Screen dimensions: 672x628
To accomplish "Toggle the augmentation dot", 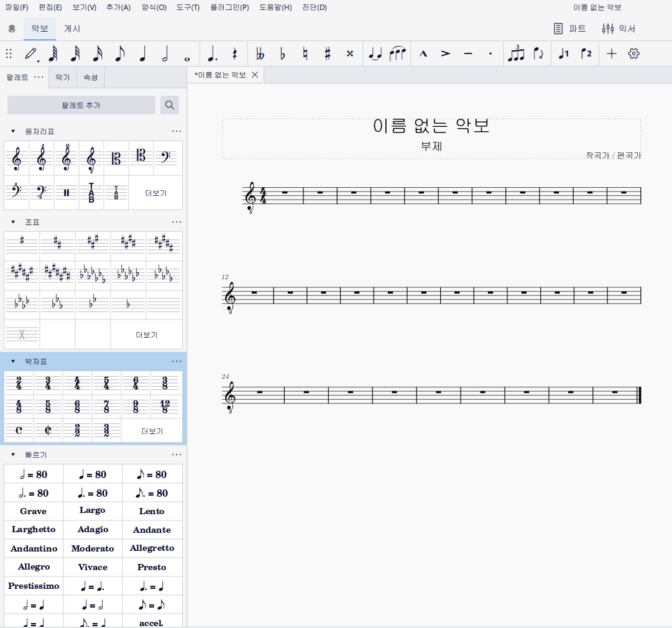I will pyautogui.click(x=212, y=53).
